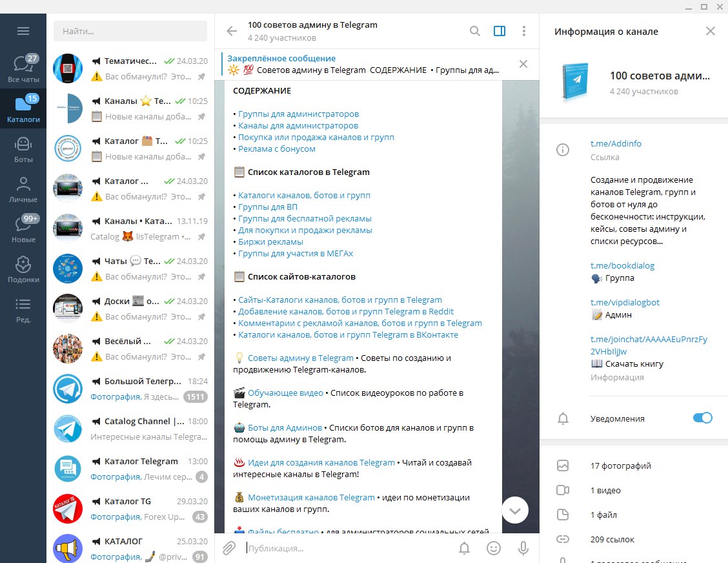Screen dimensions: 728x563
Task: Click the channel title 100 советов админу
Action: tap(312, 25)
